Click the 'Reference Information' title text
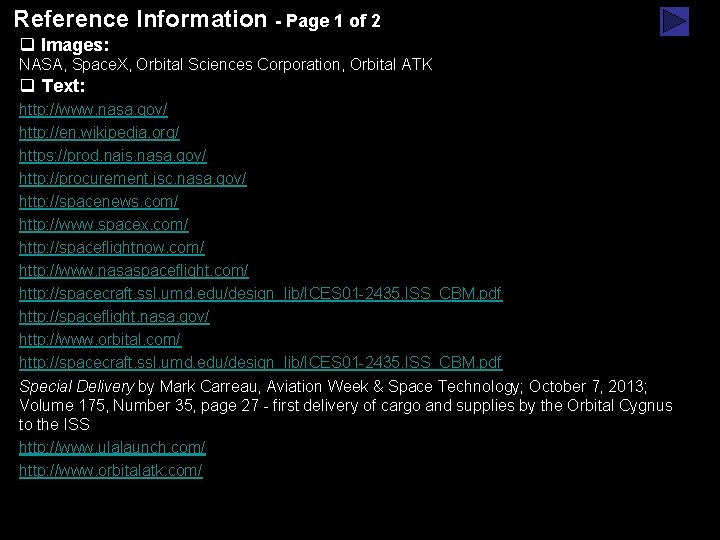Image resolution: width=720 pixels, height=540 pixels. tap(141, 19)
